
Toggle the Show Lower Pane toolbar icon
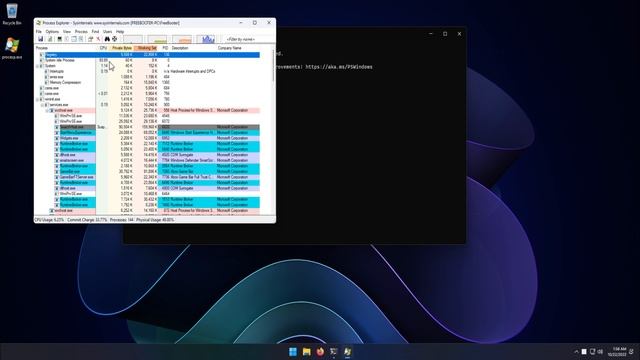[74, 39]
